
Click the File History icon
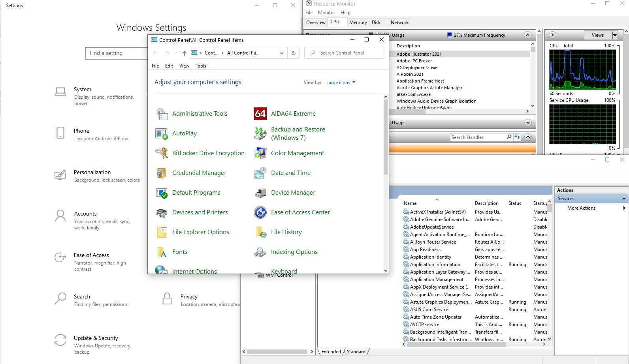click(x=260, y=232)
